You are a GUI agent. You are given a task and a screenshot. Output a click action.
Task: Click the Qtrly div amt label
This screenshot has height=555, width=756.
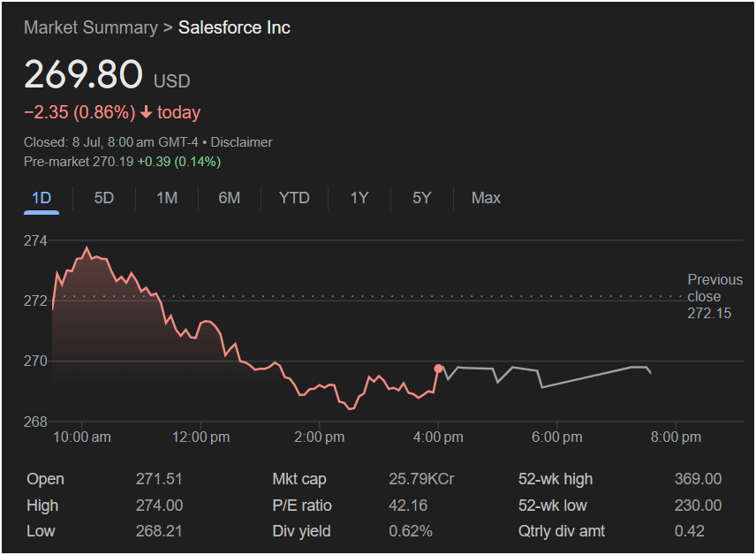[562, 531]
